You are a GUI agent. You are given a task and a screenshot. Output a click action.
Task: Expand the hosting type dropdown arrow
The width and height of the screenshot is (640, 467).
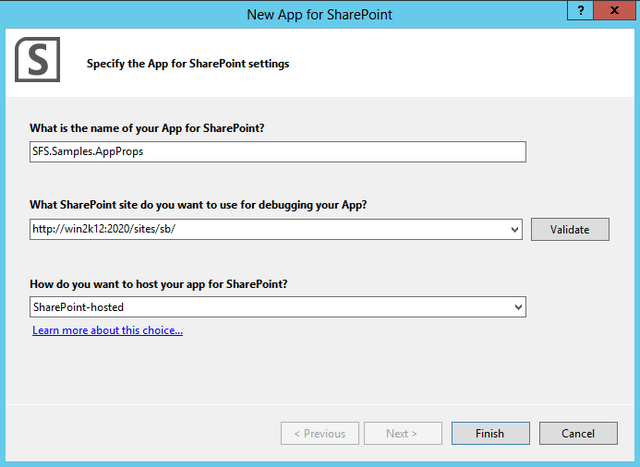(518, 307)
